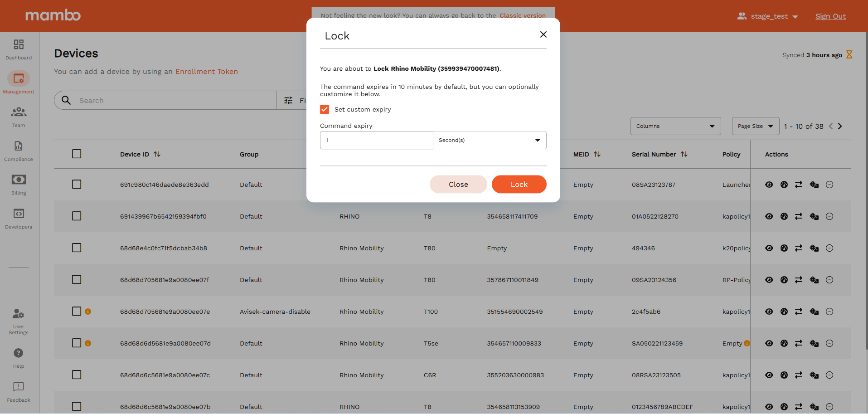Select checkbox for device 68d68e4c0fc71f5dcbab34b8
868x414 pixels.
(x=77, y=248)
